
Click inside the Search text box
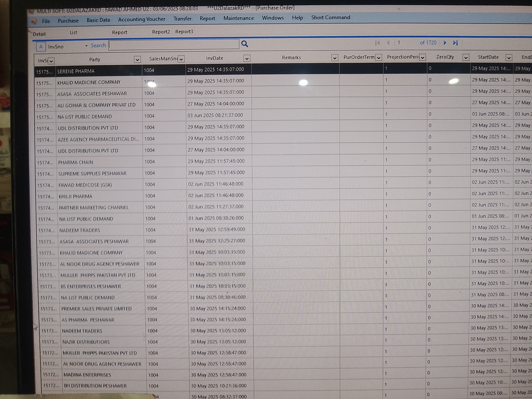(174, 45)
